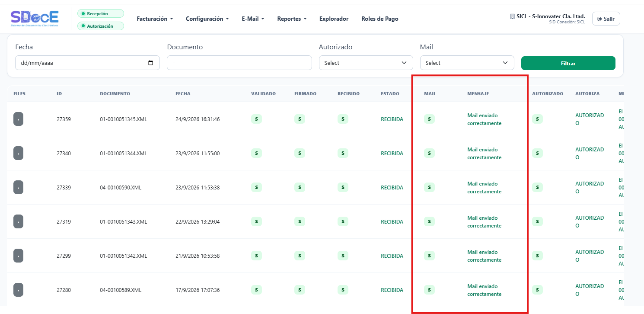The image size is (644, 314).
Task: Click the Firmado S badge for ID 27340
Action: coord(300,153)
